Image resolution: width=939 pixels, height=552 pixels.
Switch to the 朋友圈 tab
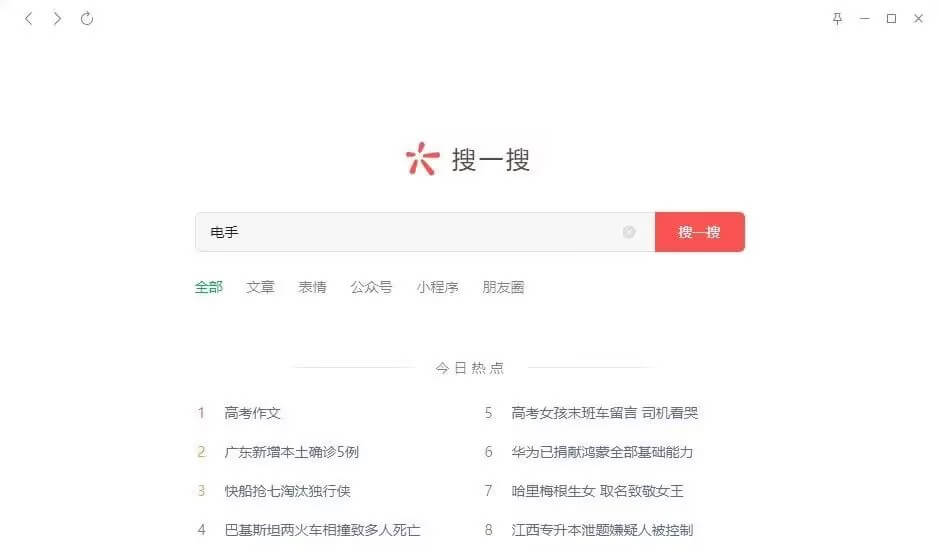point(503,287)
